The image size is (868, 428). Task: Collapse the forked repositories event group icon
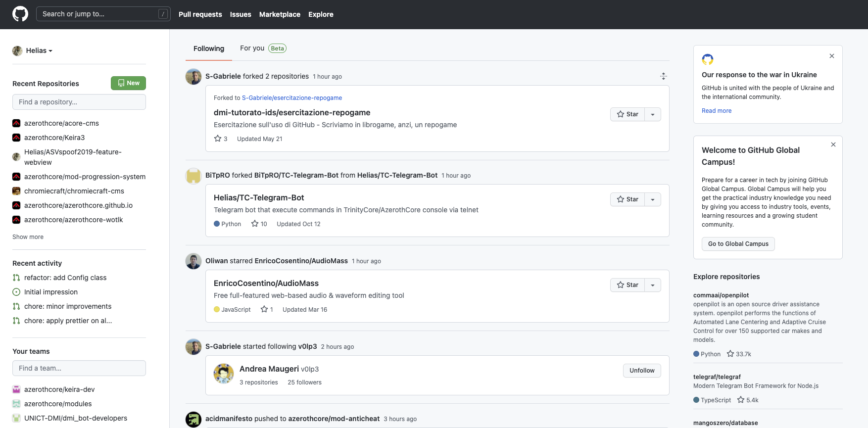pos(664,76)
